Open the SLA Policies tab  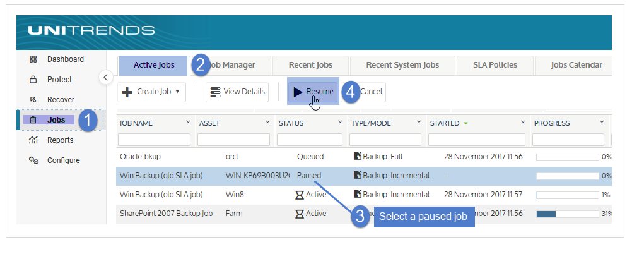tap(495, 65)
